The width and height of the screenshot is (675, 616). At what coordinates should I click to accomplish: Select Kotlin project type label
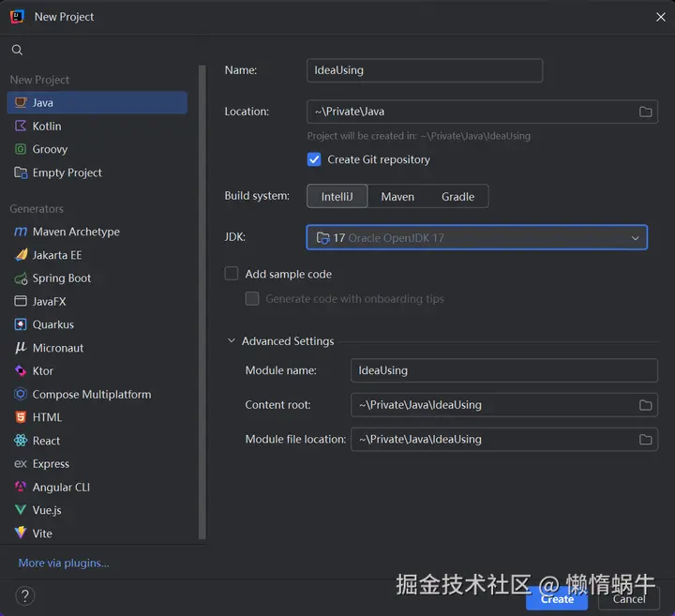(x=47, y=127)
